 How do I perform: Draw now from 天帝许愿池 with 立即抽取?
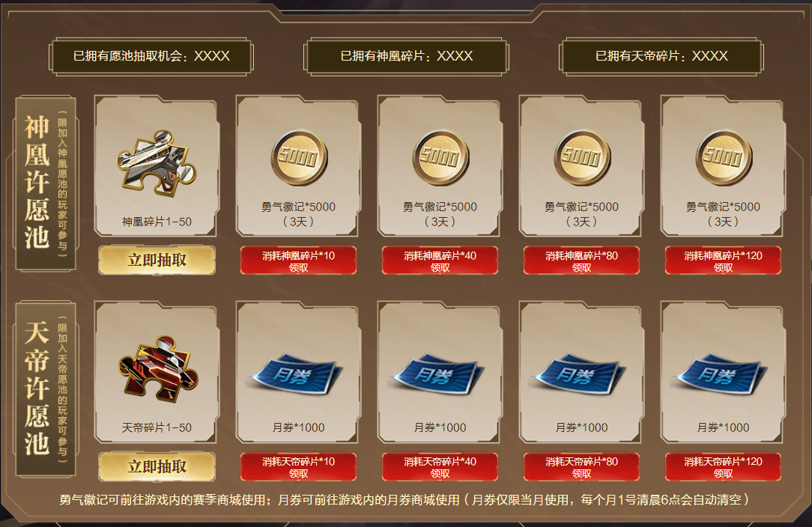tap(157, 466)
